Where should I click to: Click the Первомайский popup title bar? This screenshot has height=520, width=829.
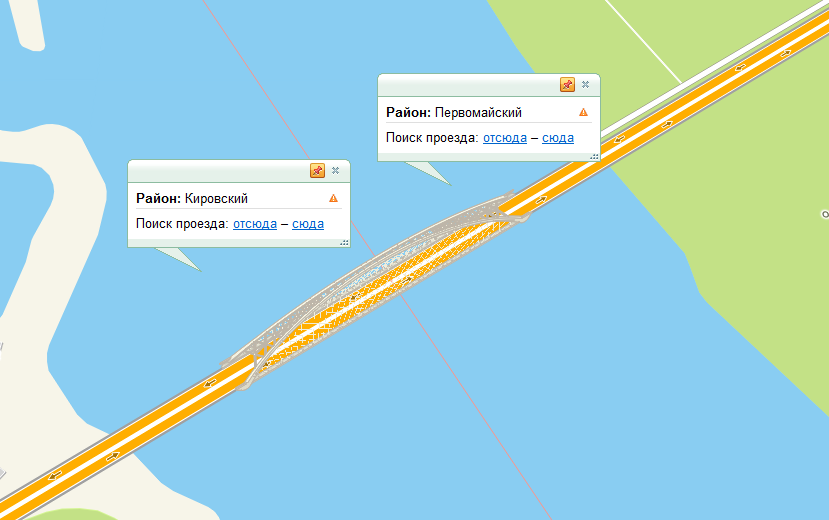pos(469,85)
